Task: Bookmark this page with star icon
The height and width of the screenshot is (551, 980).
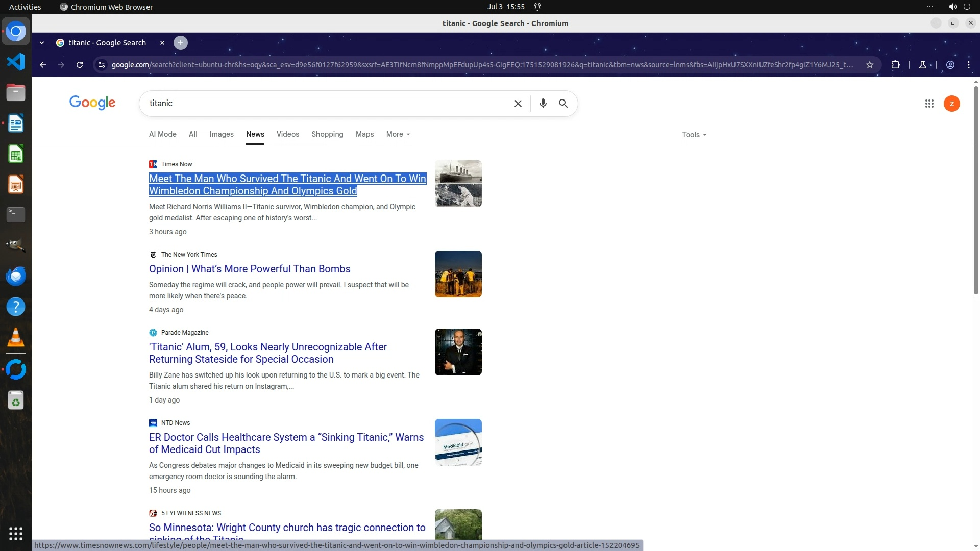Action: 869,65
